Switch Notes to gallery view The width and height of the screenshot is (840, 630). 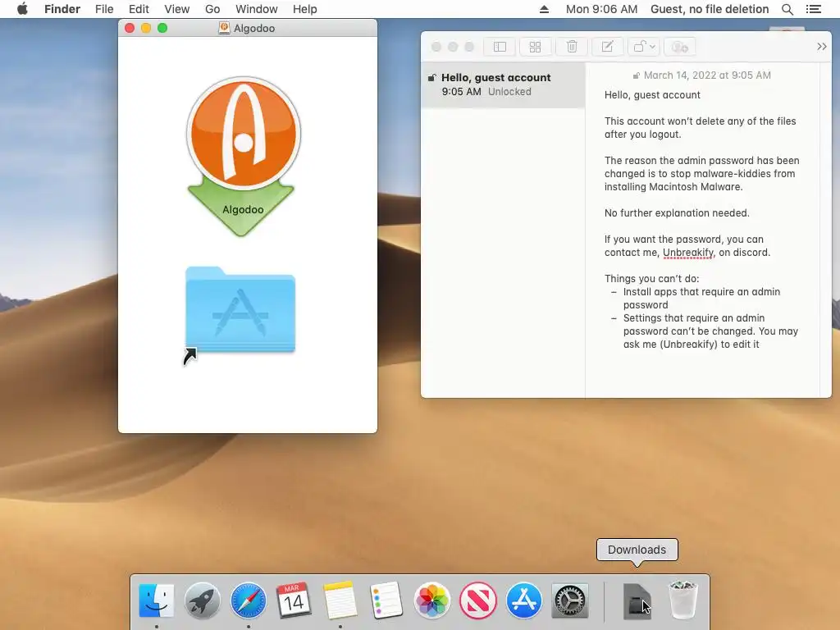tap(535, 47)
